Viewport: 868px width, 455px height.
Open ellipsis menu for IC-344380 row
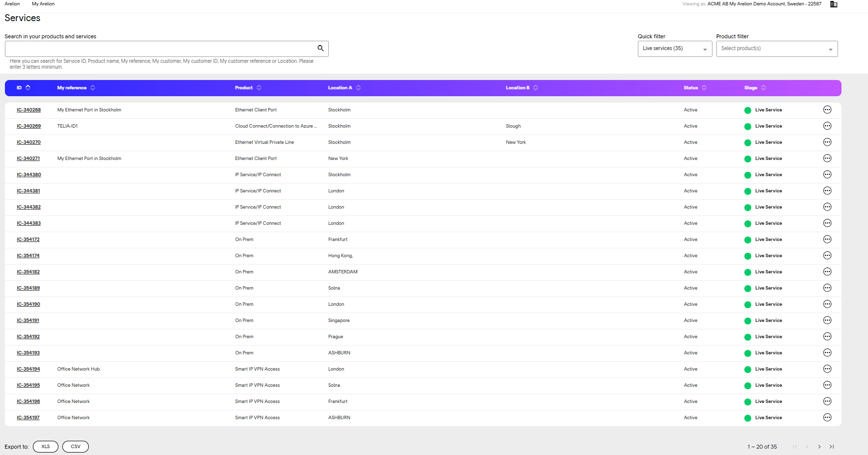tap(827, 175)
